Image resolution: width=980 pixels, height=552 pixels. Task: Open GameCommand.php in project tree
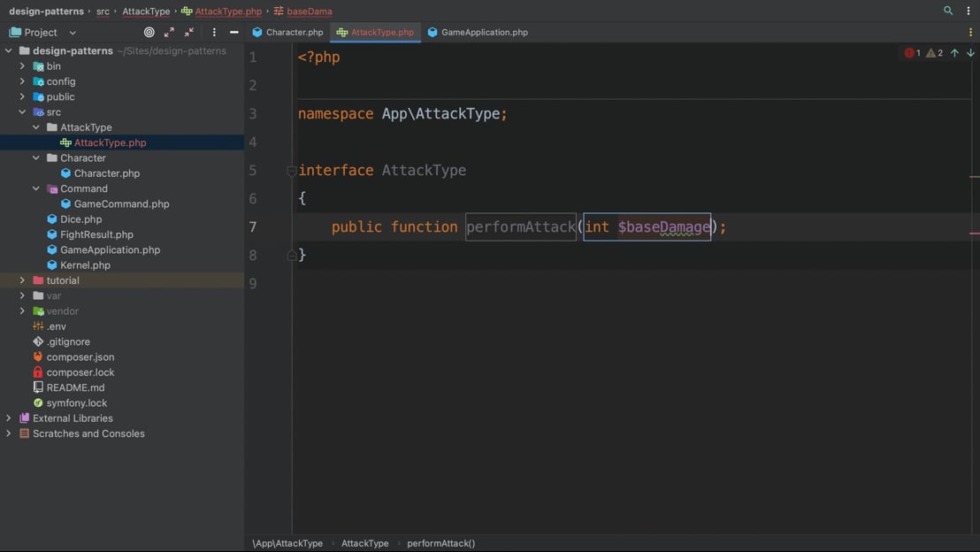[121, 203]
